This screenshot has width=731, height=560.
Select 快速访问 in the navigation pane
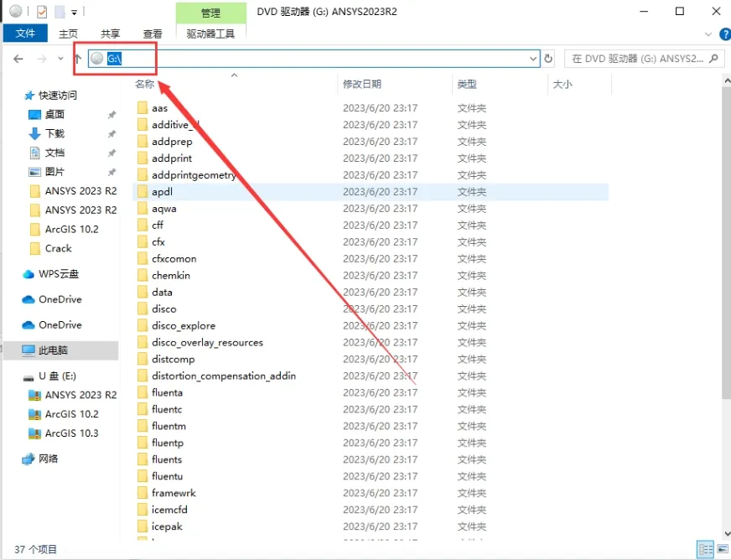coord(50,96)
